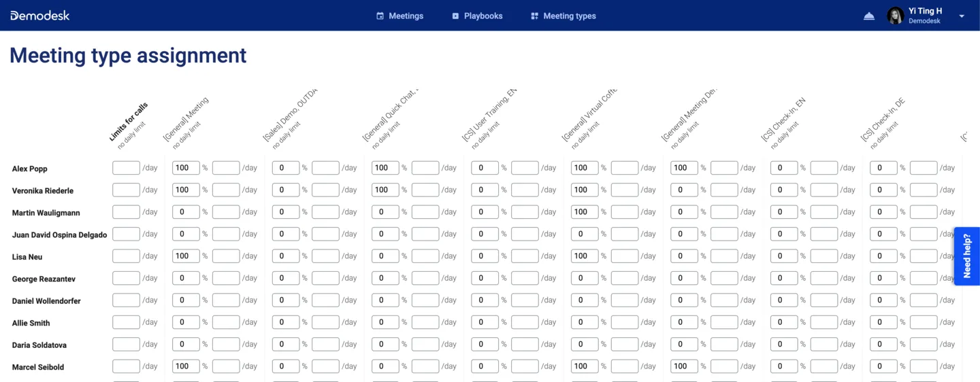
Task: Select the Allie Smith row name
Action: click(31, 323)
